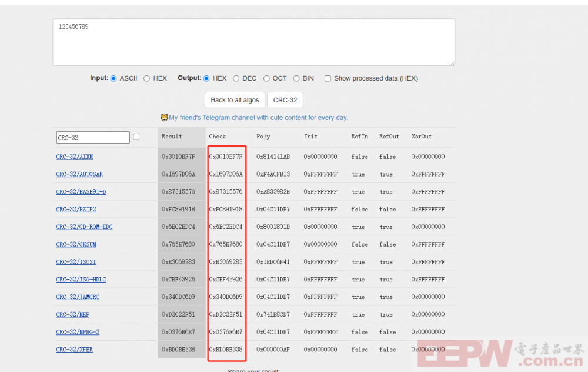Click Result value 0xE3069283 for ISCSI
The height and width of the screenshot is (372, 588).
click(179, 262)
